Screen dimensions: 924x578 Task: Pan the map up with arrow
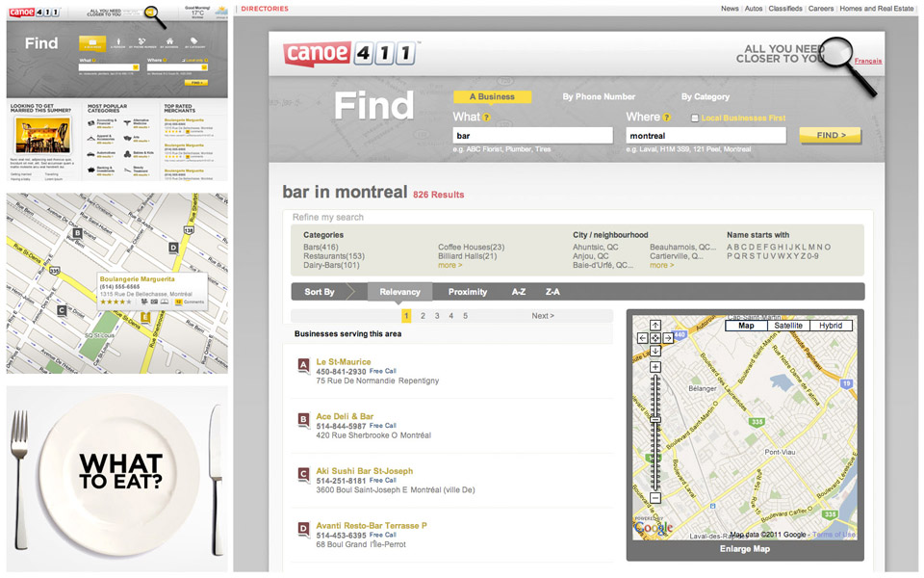click(x=655, y=326)
